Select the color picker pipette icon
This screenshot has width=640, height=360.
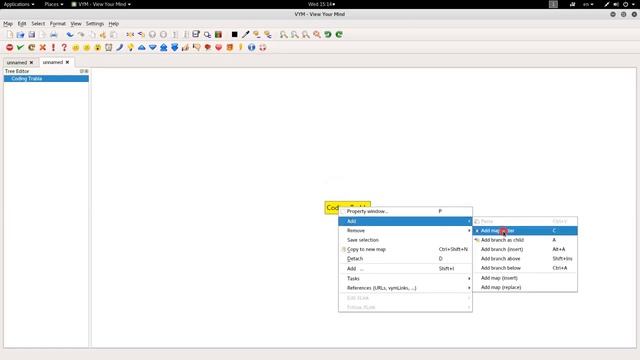(245, 35)
